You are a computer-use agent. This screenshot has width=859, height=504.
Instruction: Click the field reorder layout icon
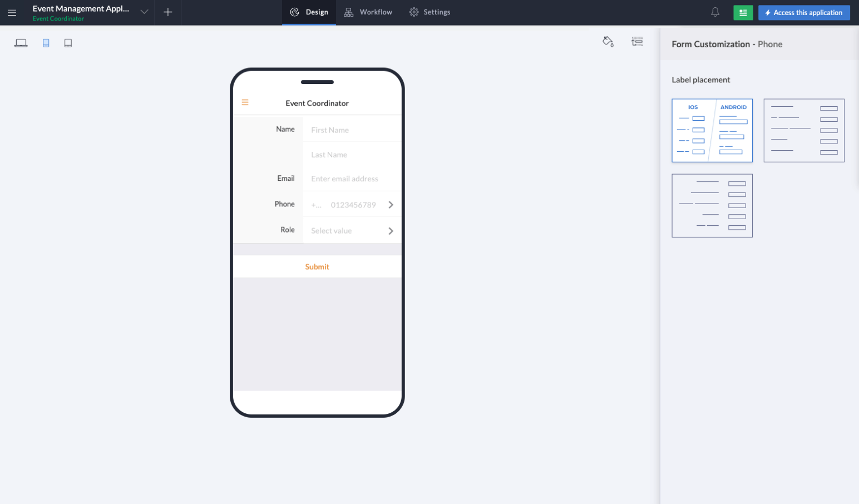(x=637, y=41)
